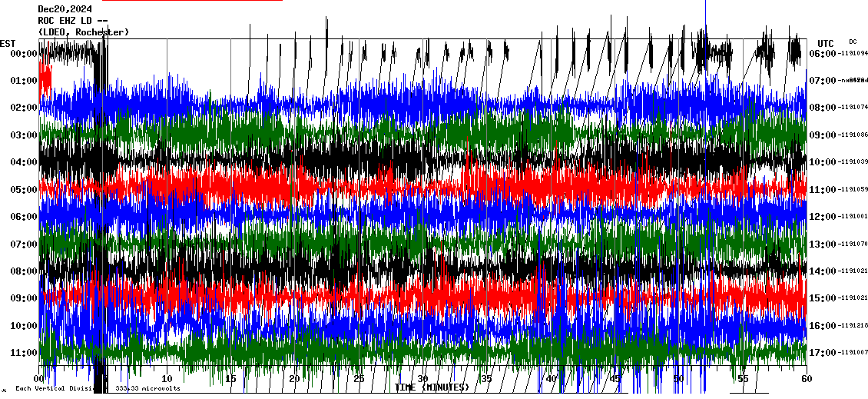The image size is (868, 399).
Task: Select the 11:00 EST row label
Action: [x=25, y=353]
